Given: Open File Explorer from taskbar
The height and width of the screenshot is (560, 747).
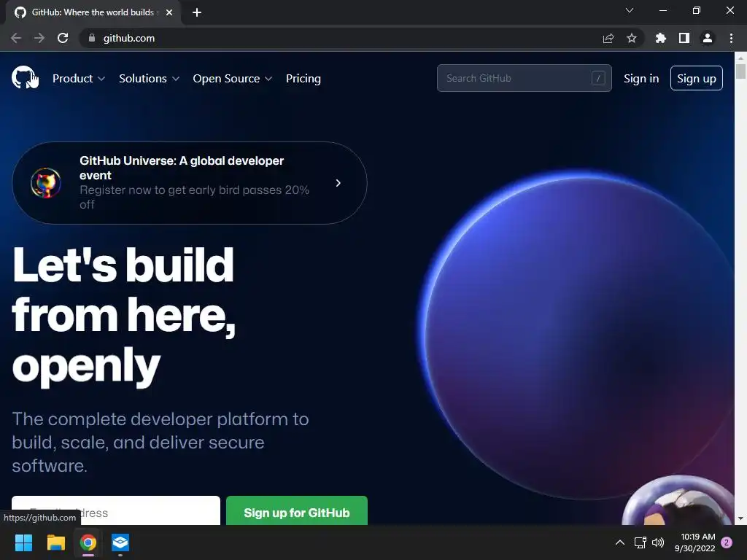Looking at the screenshot, I should [55, 542].
